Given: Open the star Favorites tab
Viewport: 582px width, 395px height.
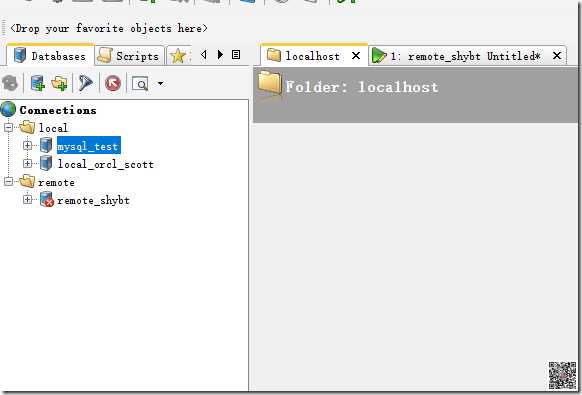Looking at the screenshot, I should (x=178, y=56).
